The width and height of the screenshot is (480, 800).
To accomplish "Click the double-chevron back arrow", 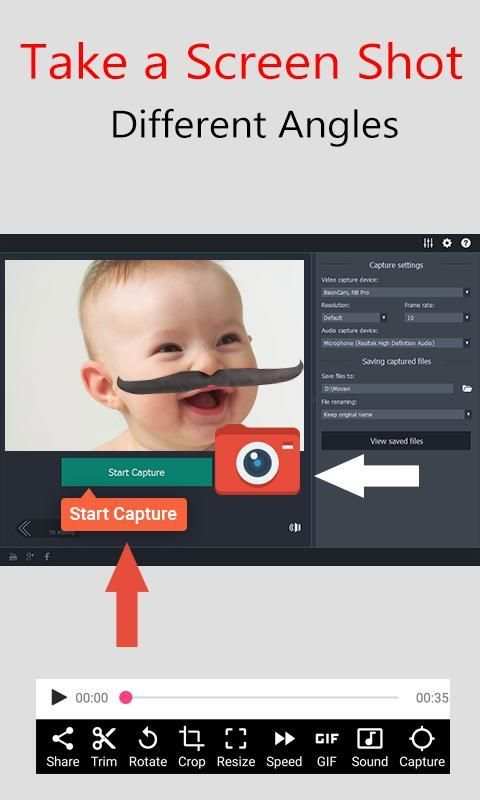I will pos(24,528).
